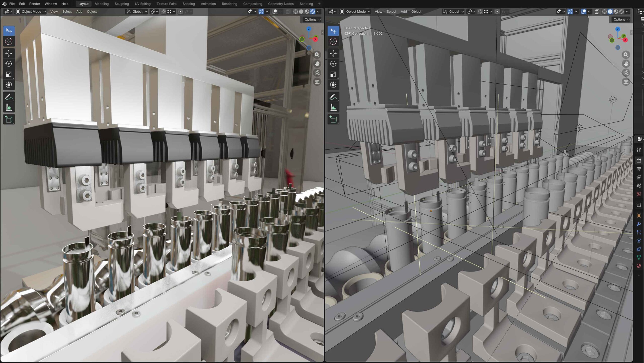Select the Cursor tool in left viewport
644x363 pixels.
9,42
